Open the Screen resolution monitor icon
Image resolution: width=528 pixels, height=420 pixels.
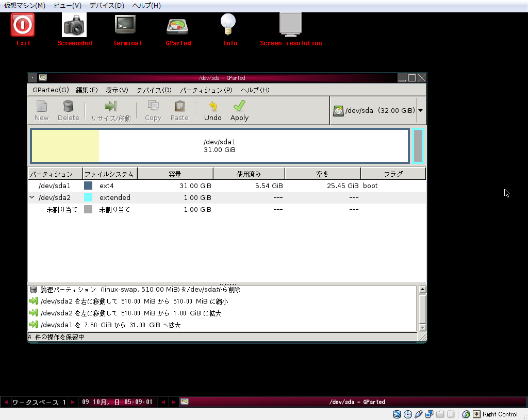pyautogui.click(x=290, y=25)
